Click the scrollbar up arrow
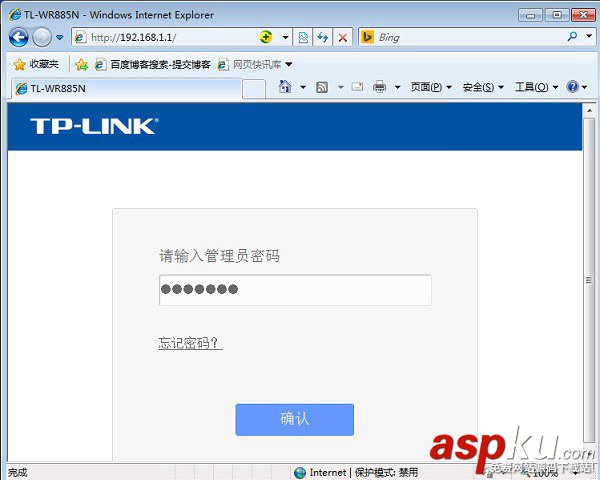600x480 pixels. 589,111
